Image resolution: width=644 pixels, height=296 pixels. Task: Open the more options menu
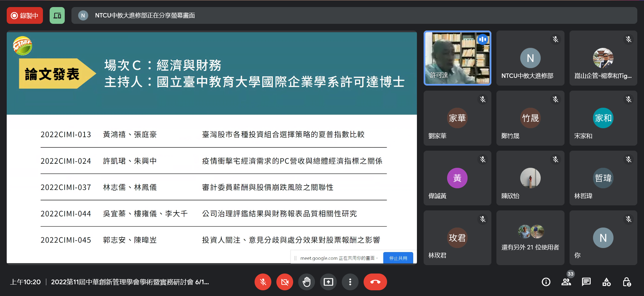pos(350,282)
